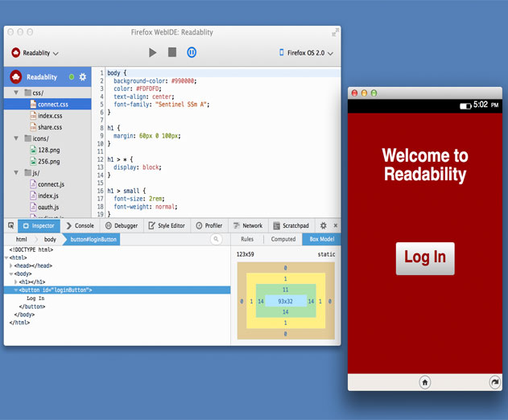Switch to the Console tab
The image size is (508, 420).
point(81,226)
